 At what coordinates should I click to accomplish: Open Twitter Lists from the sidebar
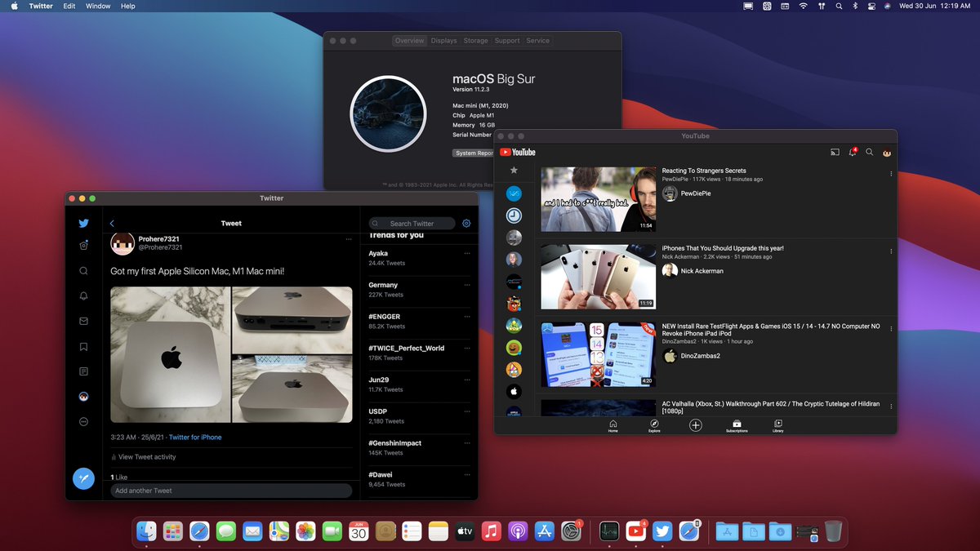tap(83, 371)
